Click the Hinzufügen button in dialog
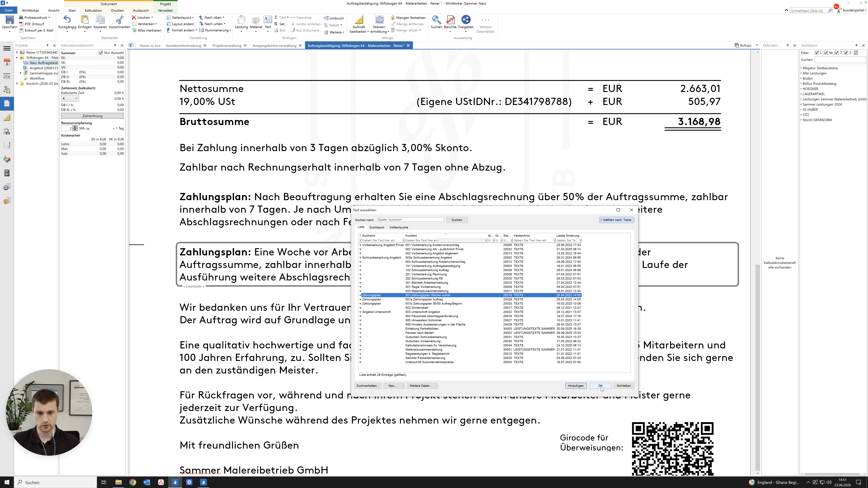The height and width of the screenshot is (488, 868). coord(576,386)
